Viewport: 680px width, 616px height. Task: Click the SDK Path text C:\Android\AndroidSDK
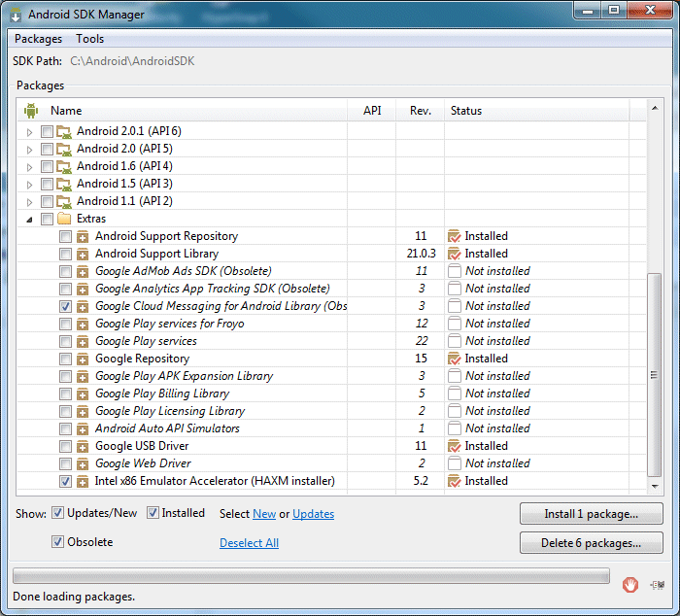[132, 61]
